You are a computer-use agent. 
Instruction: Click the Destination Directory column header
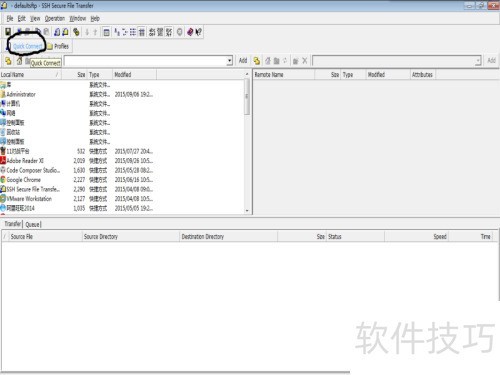pos(228,237)
